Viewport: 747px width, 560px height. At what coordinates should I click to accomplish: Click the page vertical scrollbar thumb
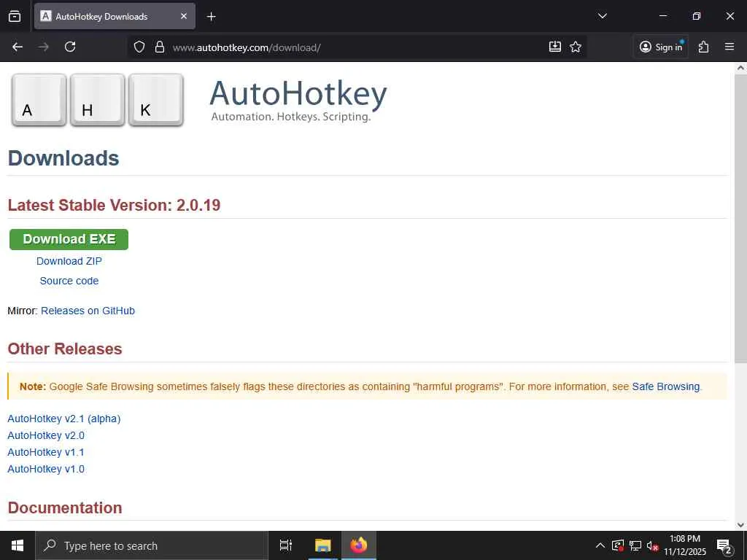tap(741, 219)
